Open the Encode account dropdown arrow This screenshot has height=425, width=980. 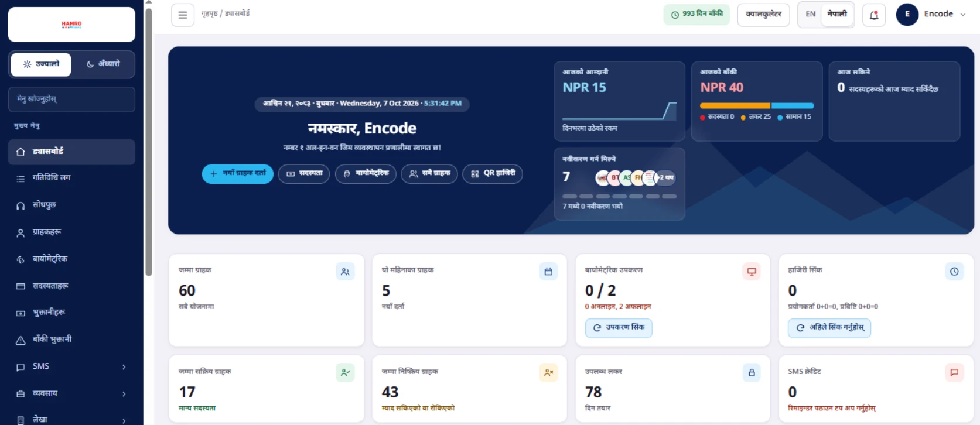(963, 15)
